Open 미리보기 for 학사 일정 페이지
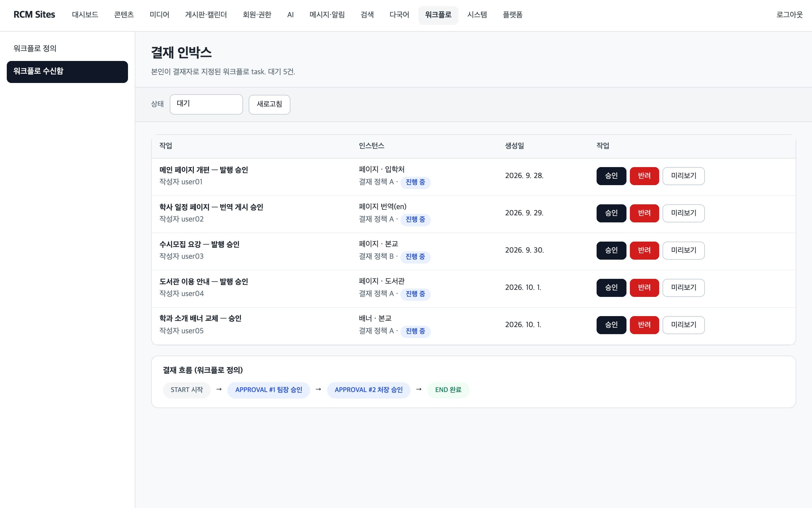 point(683,213)
